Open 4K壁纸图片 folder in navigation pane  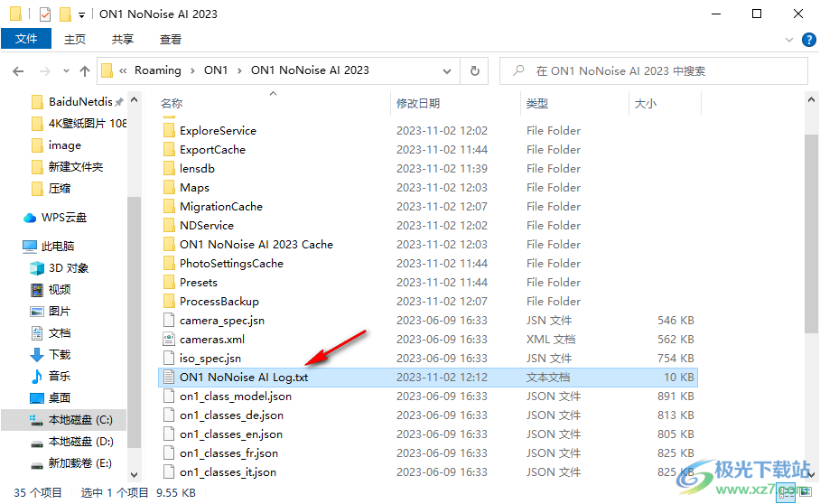click(88, 124)
